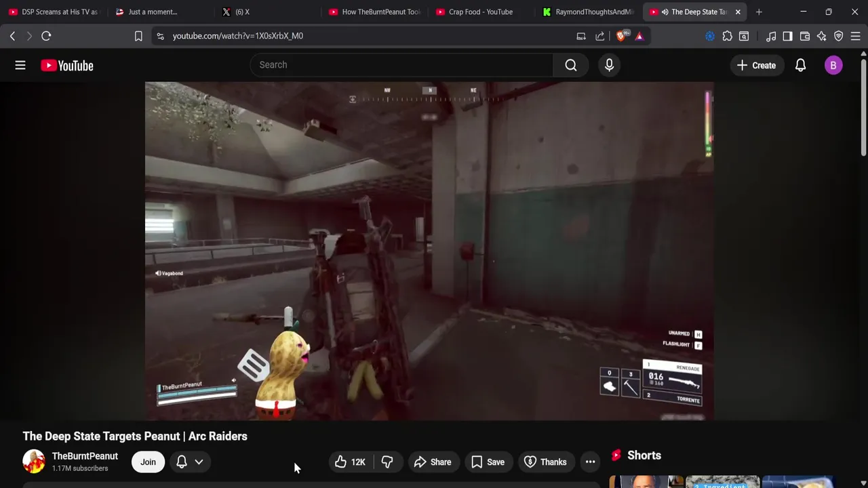Open YouTube notifications bell

800,65
